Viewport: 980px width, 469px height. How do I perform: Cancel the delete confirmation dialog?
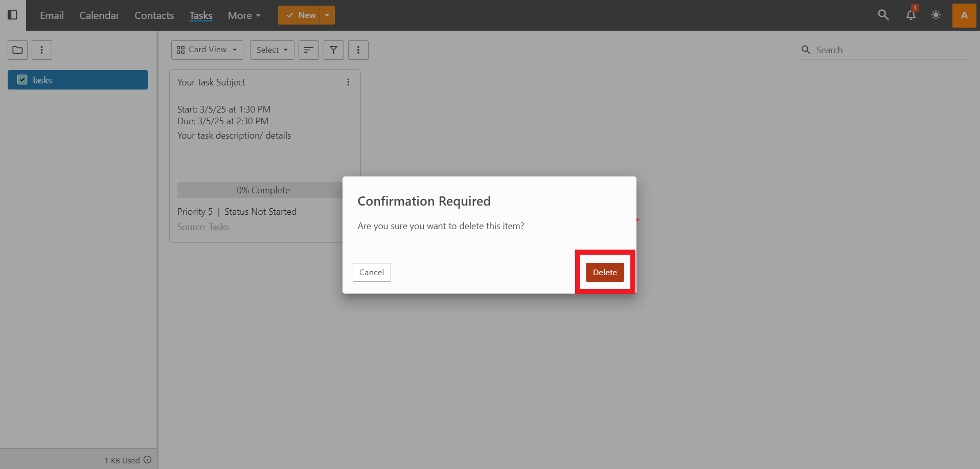pos(372,273)
